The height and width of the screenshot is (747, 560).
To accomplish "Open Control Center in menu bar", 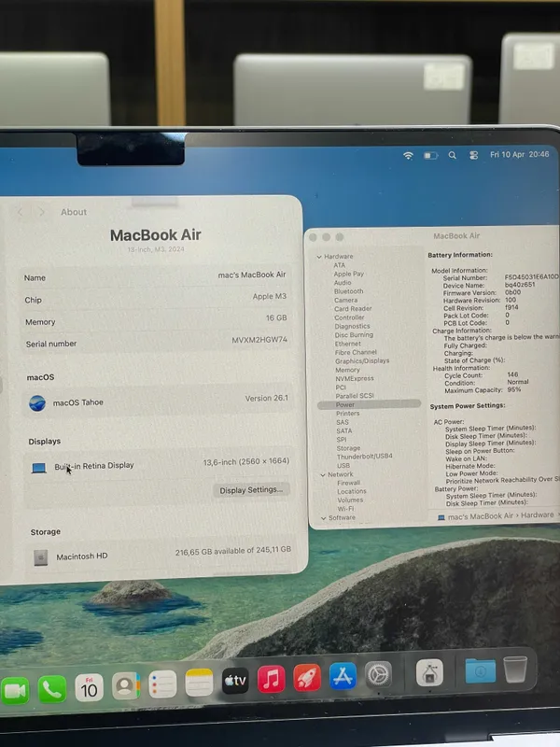I will point(473,155).
